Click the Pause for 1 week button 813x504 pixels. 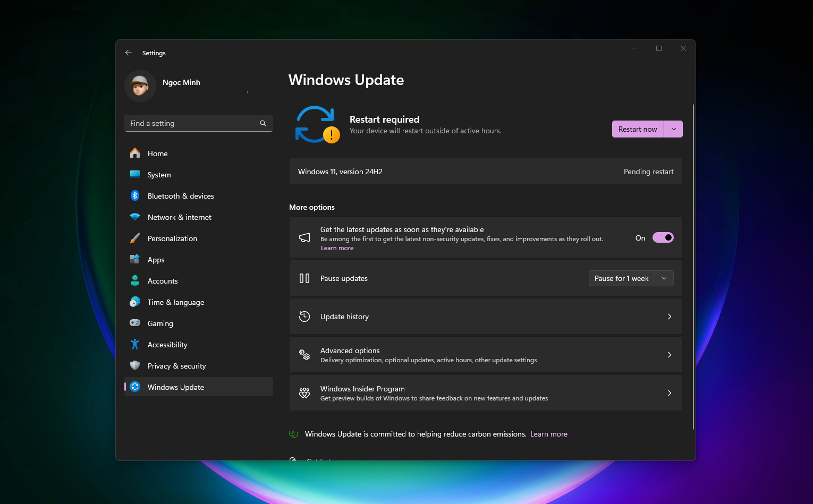pos(622,278)
